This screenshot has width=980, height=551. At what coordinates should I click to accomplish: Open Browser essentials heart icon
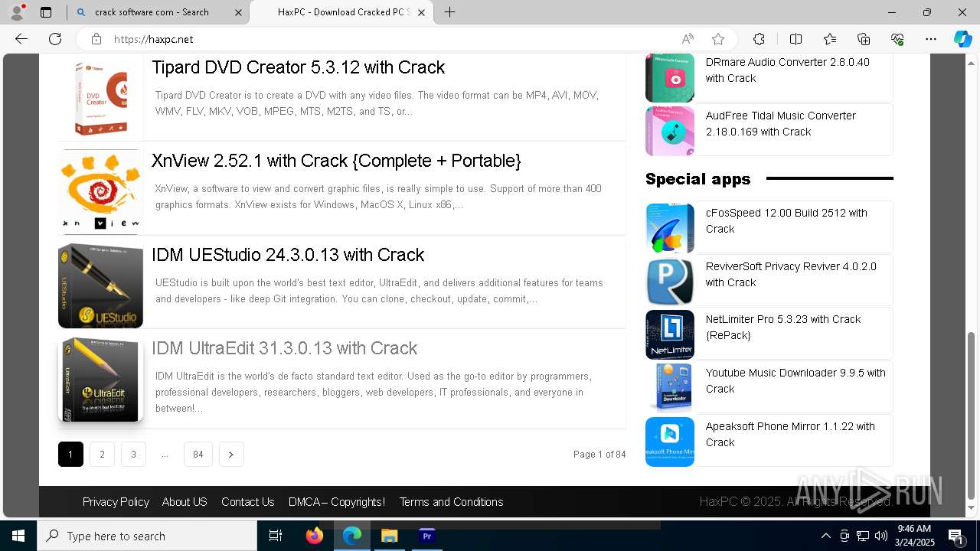click(897, 39)
